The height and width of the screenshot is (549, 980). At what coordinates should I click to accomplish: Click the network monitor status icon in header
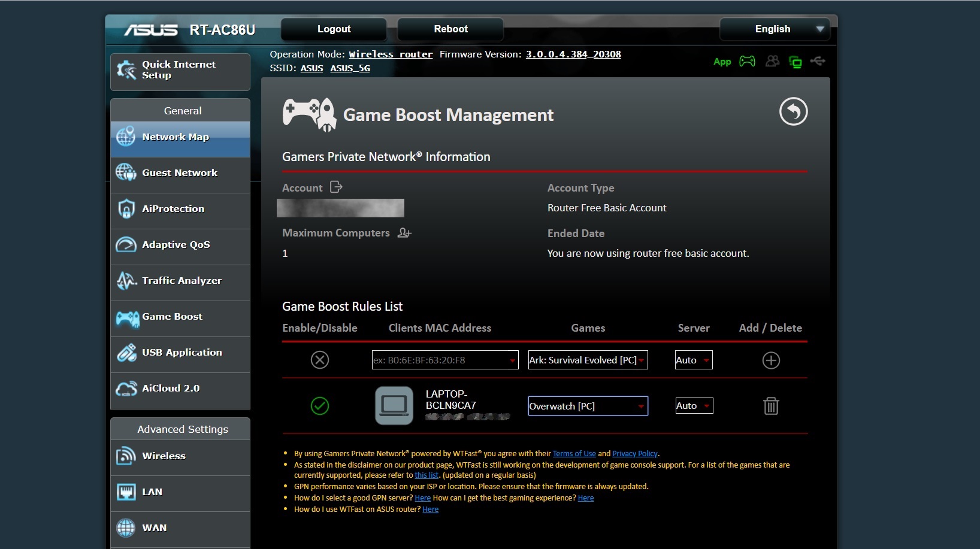(796, 62)
